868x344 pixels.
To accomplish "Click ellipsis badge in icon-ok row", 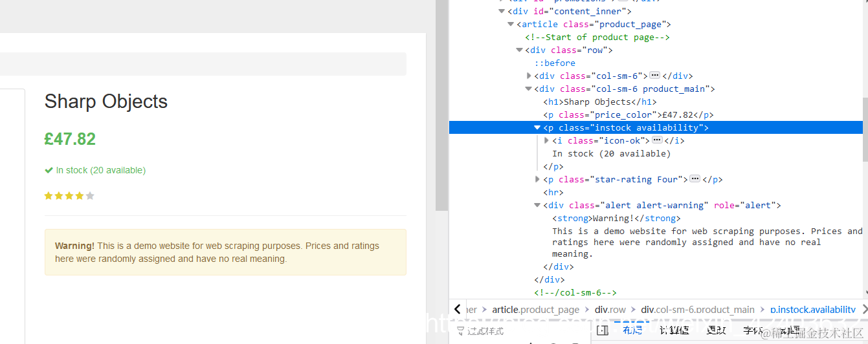I will (656, 140).
